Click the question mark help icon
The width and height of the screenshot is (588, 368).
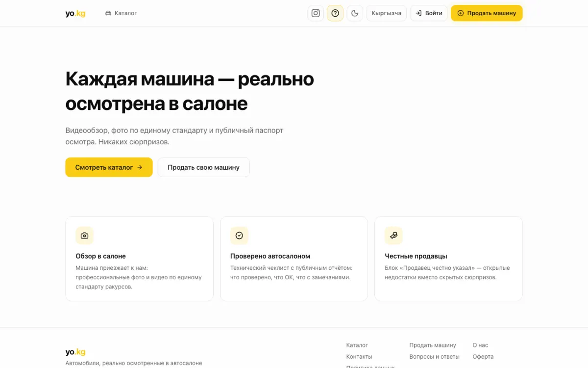tap(335, 13)
